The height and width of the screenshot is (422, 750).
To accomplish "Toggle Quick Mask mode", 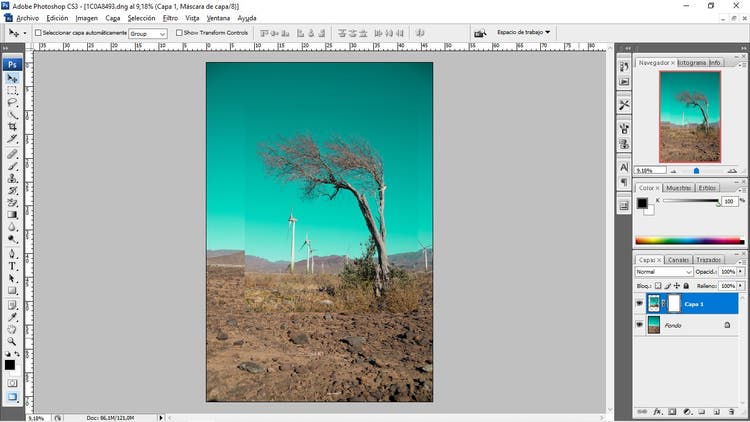I will click(x=12, y=383).
